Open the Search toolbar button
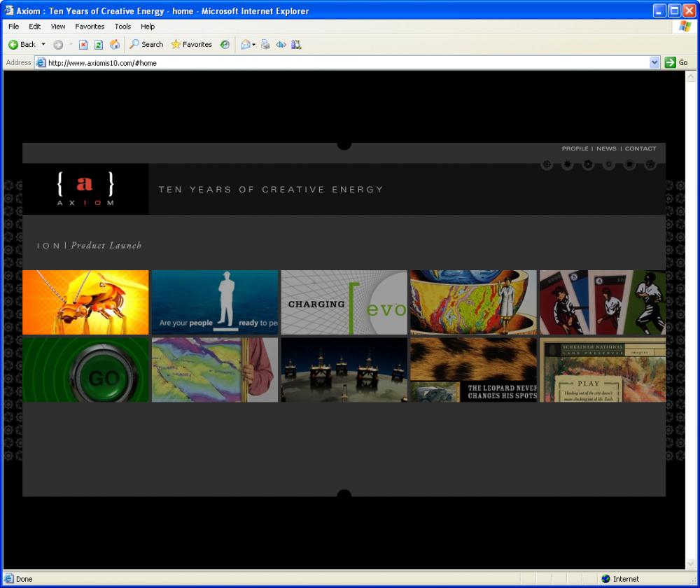 click(146, 45)
